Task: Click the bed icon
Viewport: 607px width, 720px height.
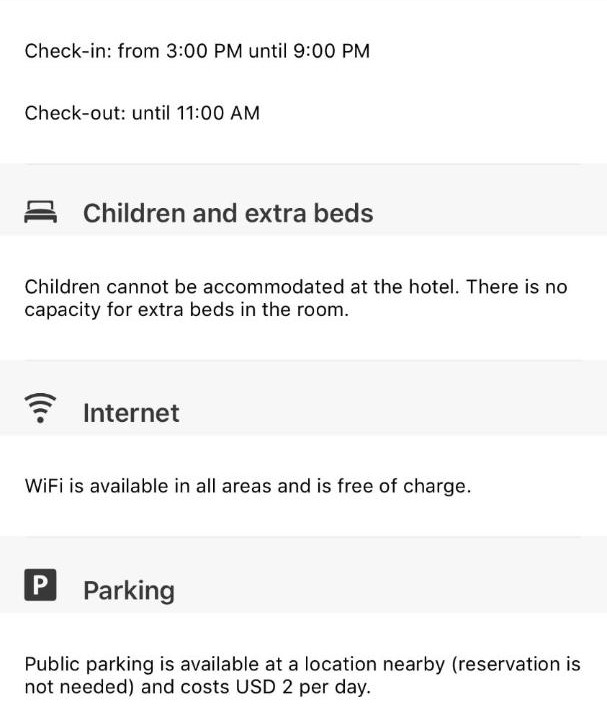Action: [40, 212]
